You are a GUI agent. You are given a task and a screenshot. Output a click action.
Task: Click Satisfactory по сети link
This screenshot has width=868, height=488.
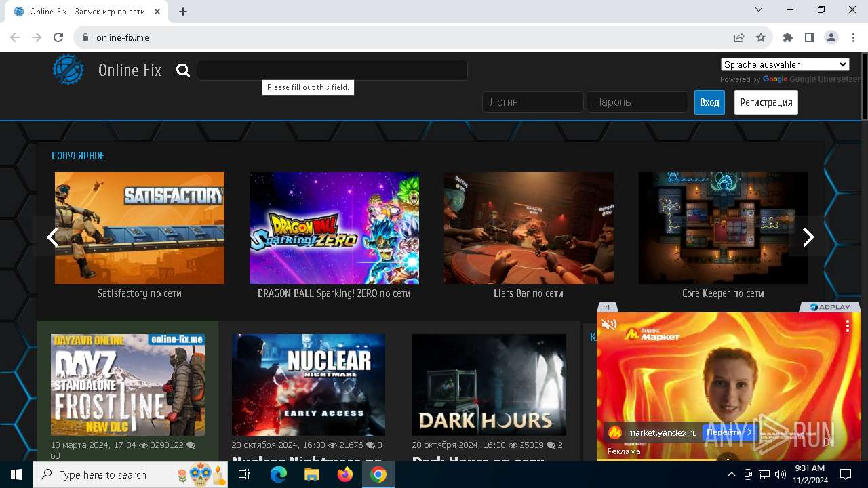140,293
